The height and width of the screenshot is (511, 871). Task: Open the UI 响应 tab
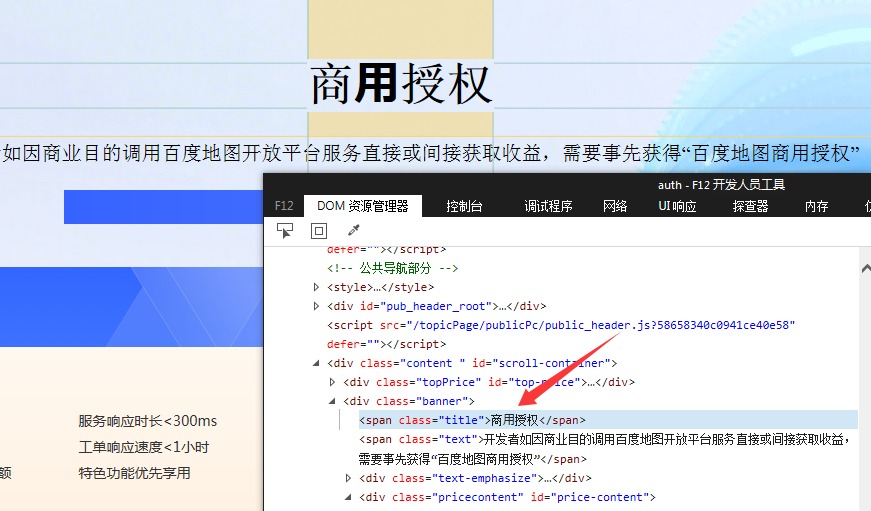coord(677,207)
